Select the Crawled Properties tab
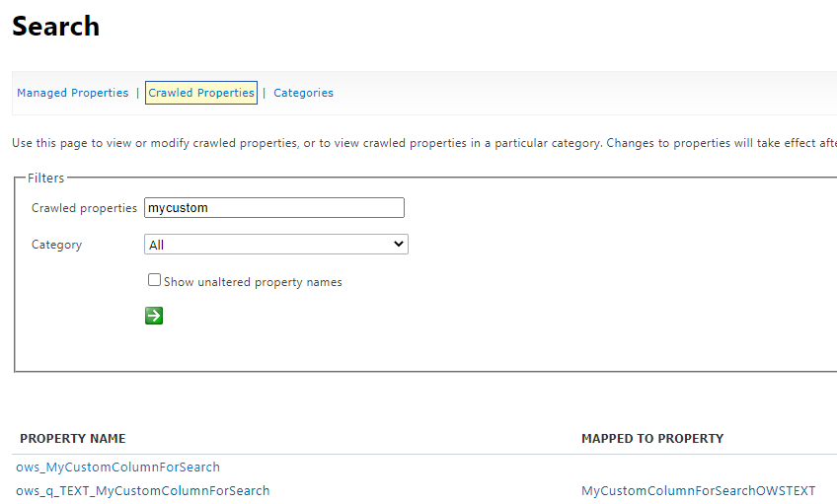 point(201,93)
